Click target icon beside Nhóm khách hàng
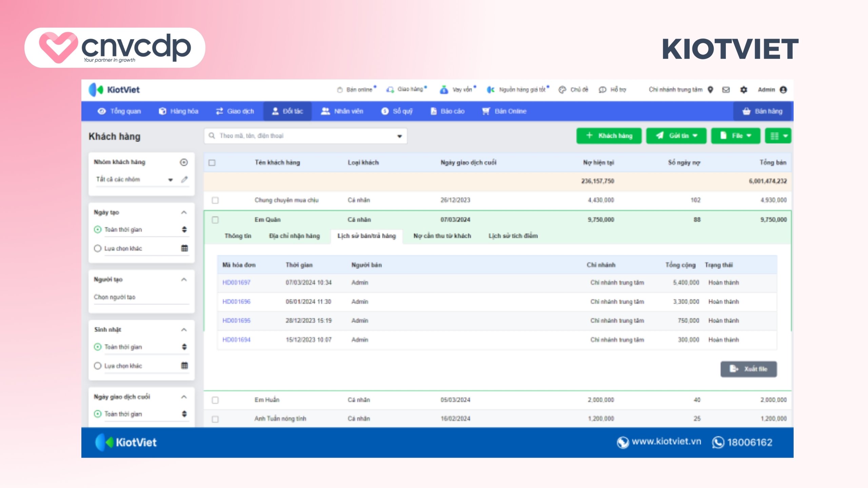Screen dimensions: 868x488 (183, 162)
